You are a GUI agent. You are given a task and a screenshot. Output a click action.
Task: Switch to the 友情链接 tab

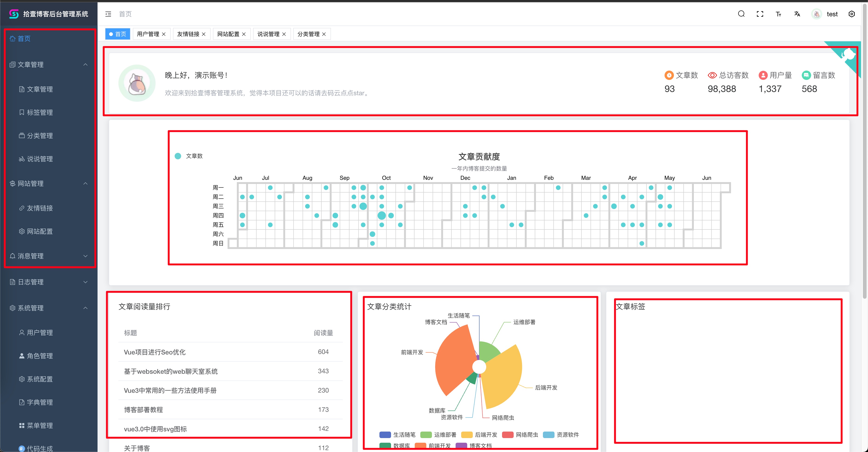point(188,34)
